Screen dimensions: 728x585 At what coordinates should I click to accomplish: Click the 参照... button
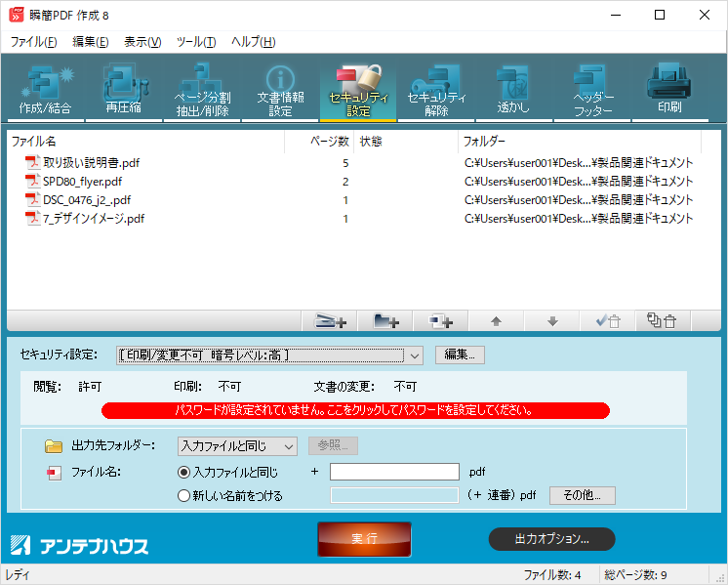click(333, 445)
